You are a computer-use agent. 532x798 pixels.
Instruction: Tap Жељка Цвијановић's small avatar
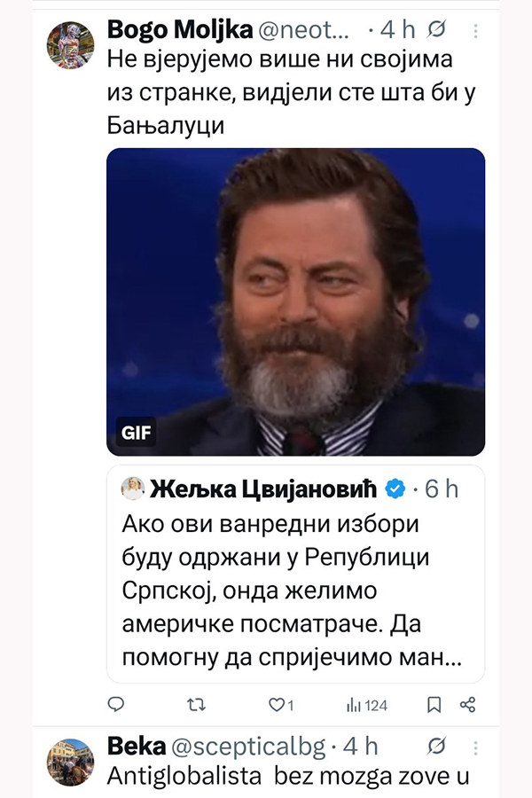click(x=134, y=489)
